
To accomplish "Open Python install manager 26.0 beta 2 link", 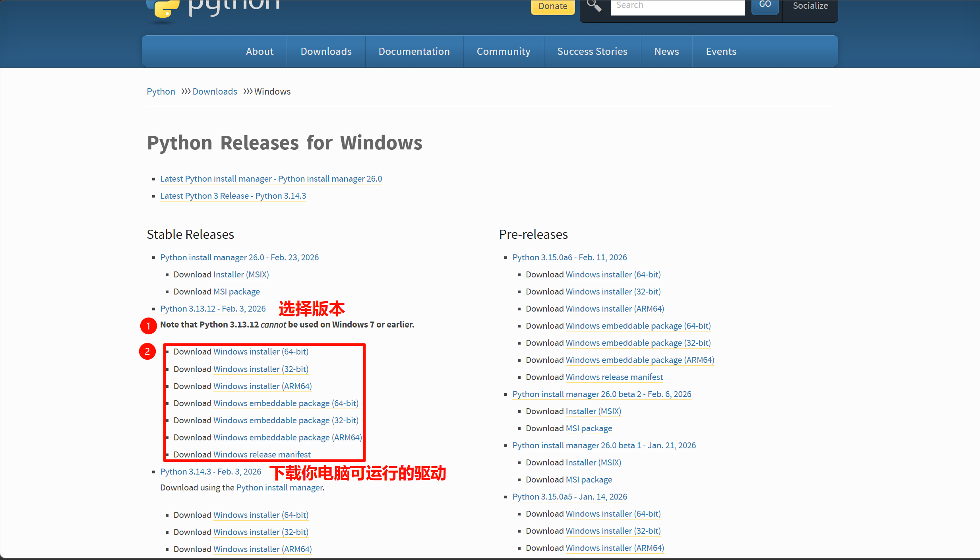I will point(602,394).
